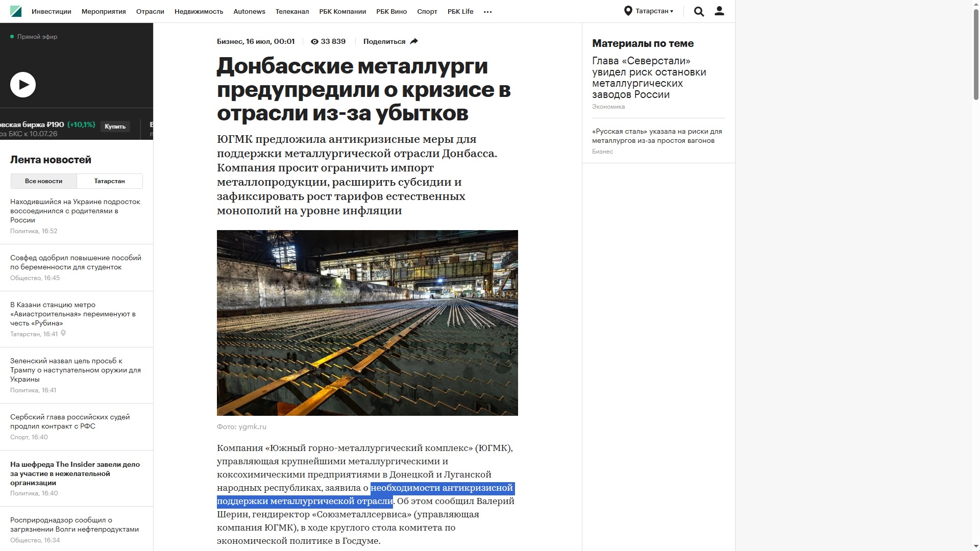
Task: Open the user profile icon
Action: coord(719,11)
